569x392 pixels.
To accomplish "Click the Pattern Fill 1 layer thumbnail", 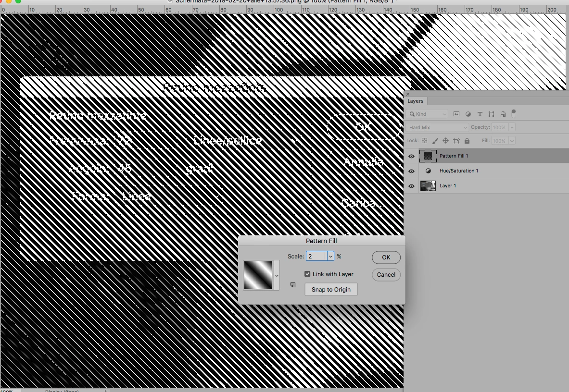I will point(428,156).
